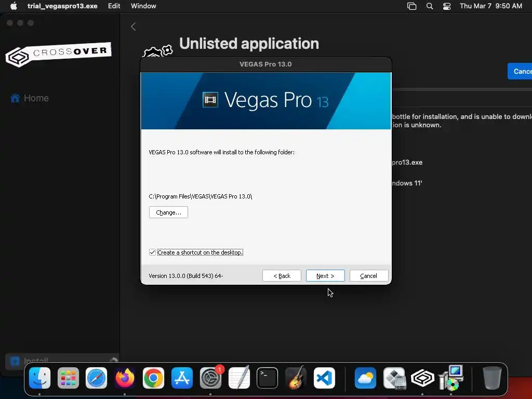Open Terminal from the dock
532x399 pixels.
click(x=268, y=378)
